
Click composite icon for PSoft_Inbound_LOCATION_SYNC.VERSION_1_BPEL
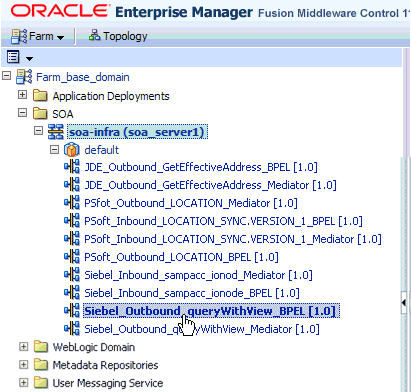point(72,220)
